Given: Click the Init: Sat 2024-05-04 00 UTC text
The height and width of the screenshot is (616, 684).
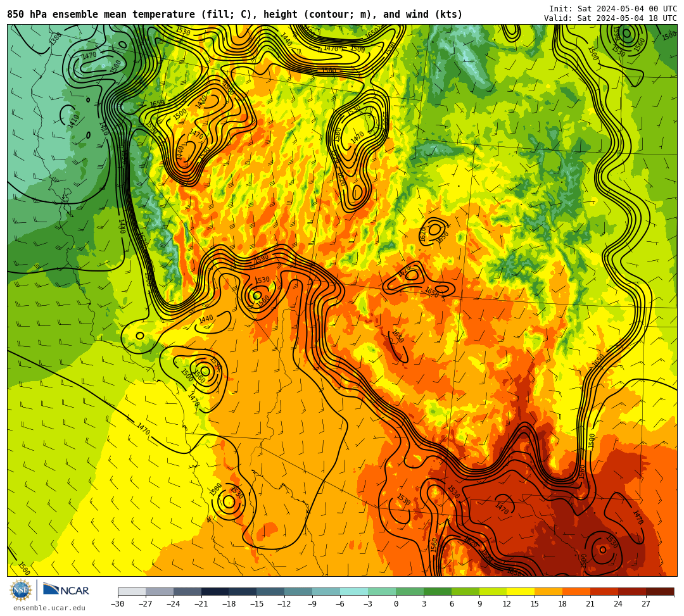Looking at the screenshot, I should coord(613,9).
